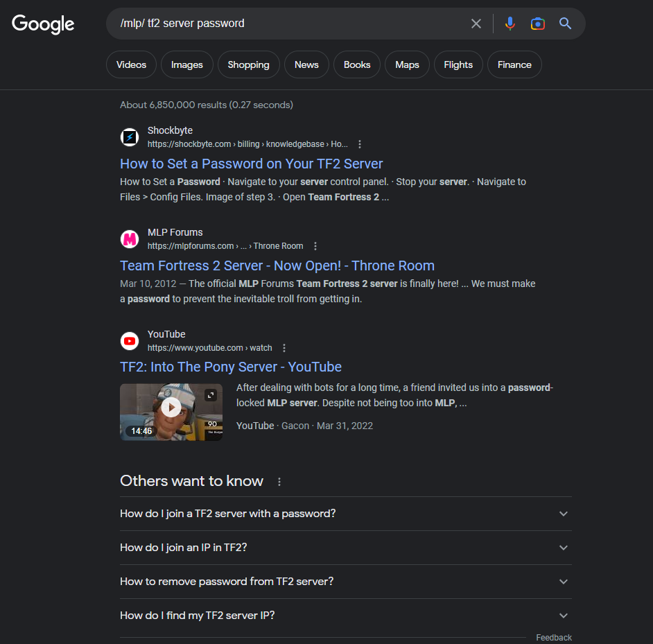Viewport: 653px width, 644px height.
Task: Open more options for YouTube result
Action: (x=284, y=348)
